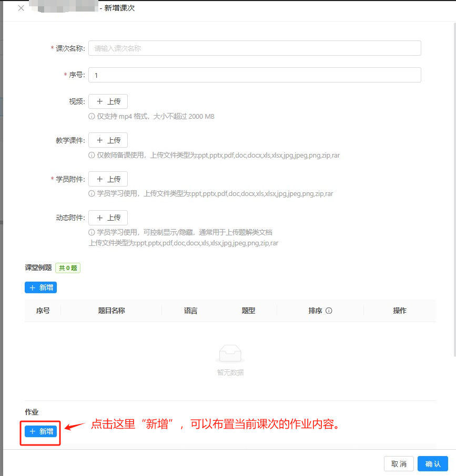Add a new 课堂例题 with 新增 button
The width and height of the screenshot is (456, 476).
pos(40,287)
